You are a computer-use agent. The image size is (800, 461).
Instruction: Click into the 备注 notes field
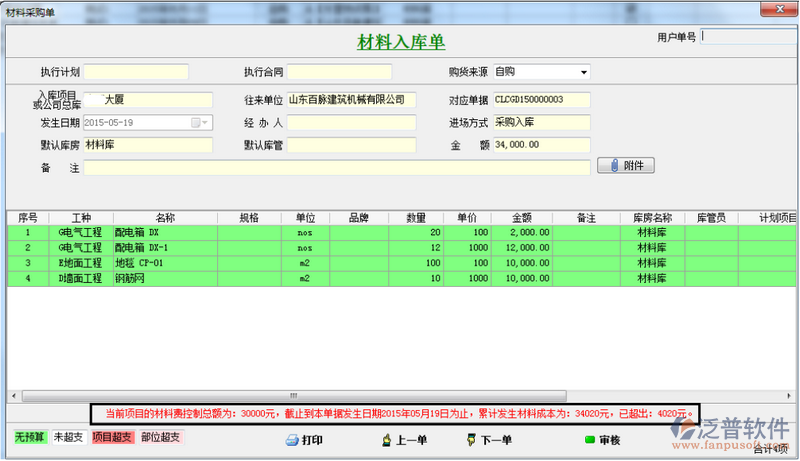click(336, 167)
